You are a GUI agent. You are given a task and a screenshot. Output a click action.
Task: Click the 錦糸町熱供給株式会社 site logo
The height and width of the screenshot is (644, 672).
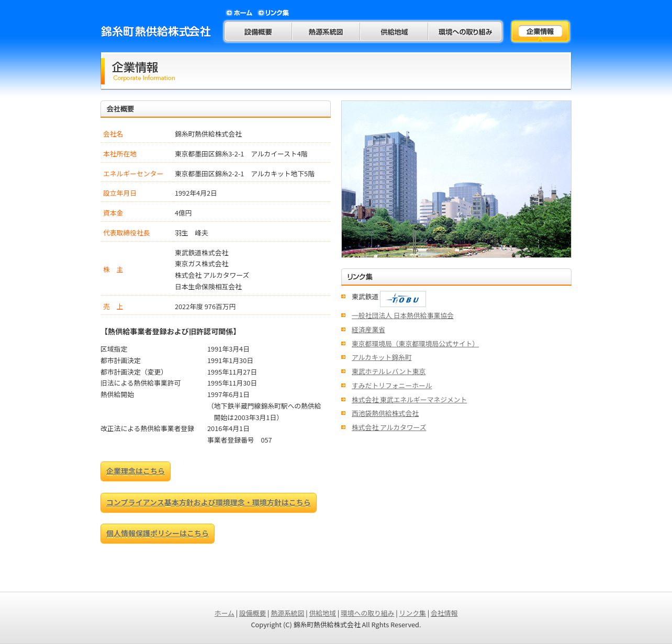(x=156, y=31)
